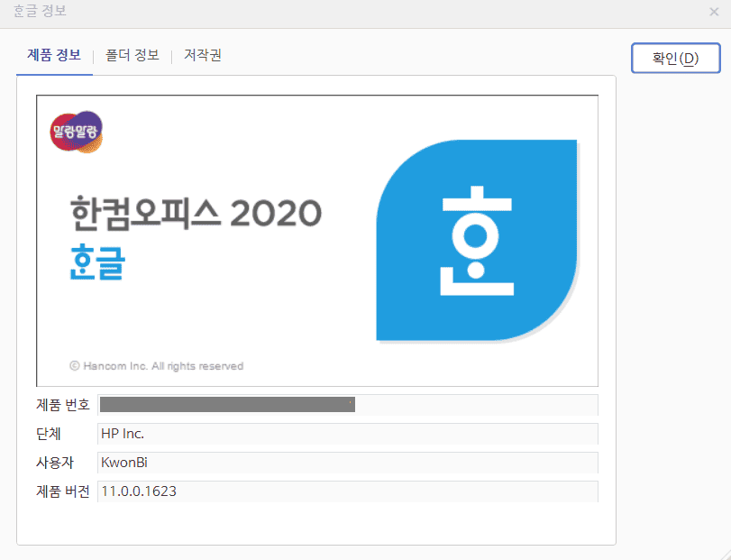The width and height of the screenshot is (731, 560).
Task: Click the large blue 한글 app icon
Action: coord(477,241)
